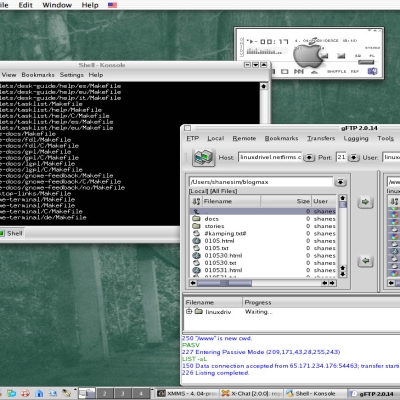The image size is (400, 400).
Task: Click bottom down-arrow on local list scrollbar
Action: [342, 275]
